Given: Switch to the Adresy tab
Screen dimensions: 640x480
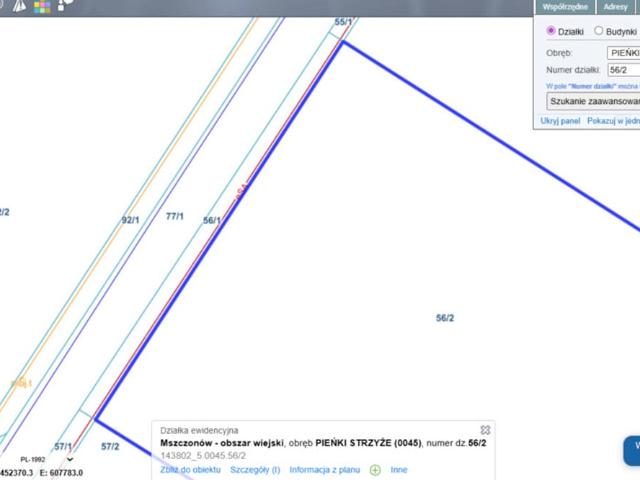Looking at the screenshot, I should click(616, 6).
